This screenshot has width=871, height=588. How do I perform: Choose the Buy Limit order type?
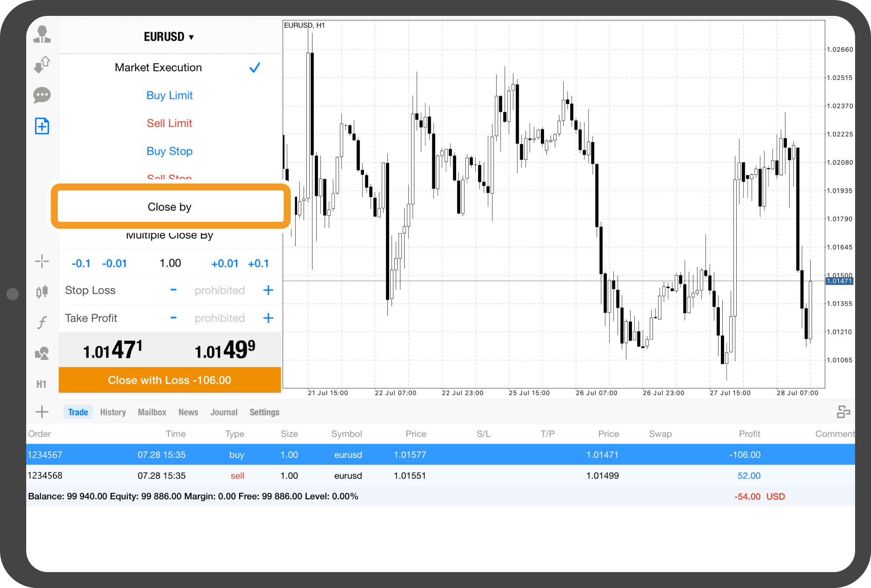click(x=169, y=95)
